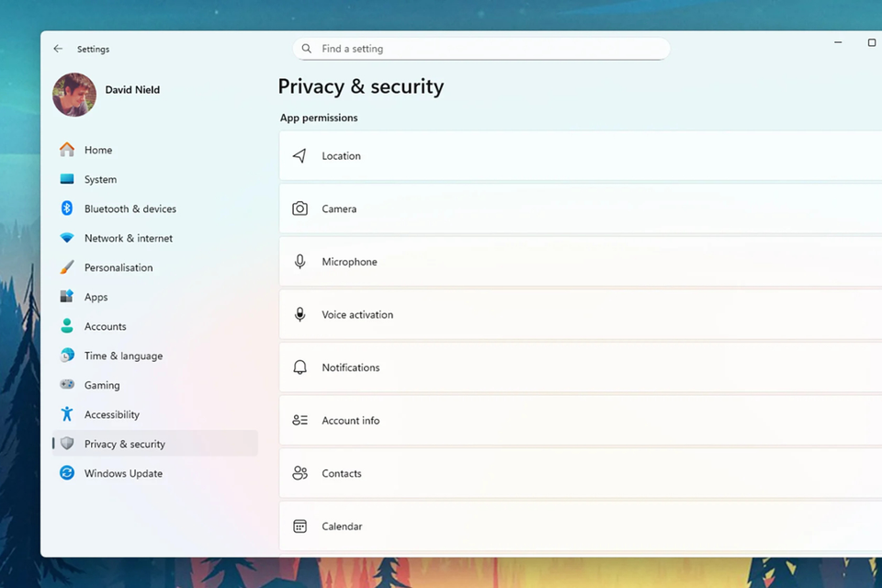Click the Find a setting search field

pyautogui.click(x=487, y=49)
